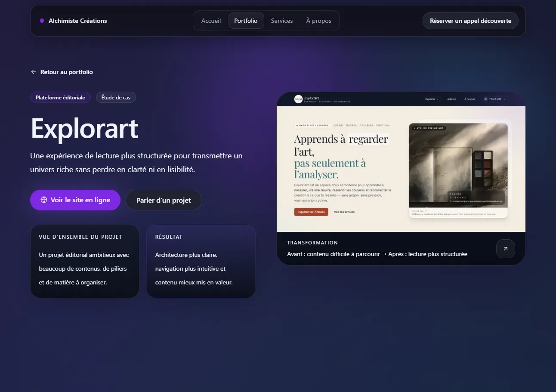Click the purple dot logo beside Alchimiste Créations
The width and height of the screenshot is (556, 392).
click(42, 21)
